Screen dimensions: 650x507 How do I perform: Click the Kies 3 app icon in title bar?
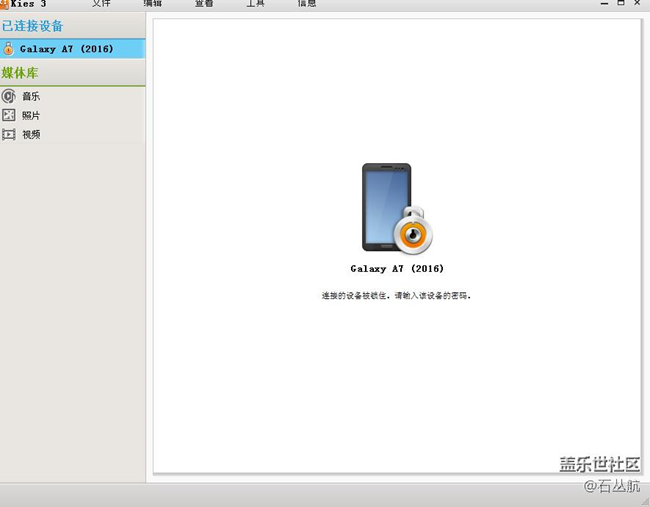4,3
